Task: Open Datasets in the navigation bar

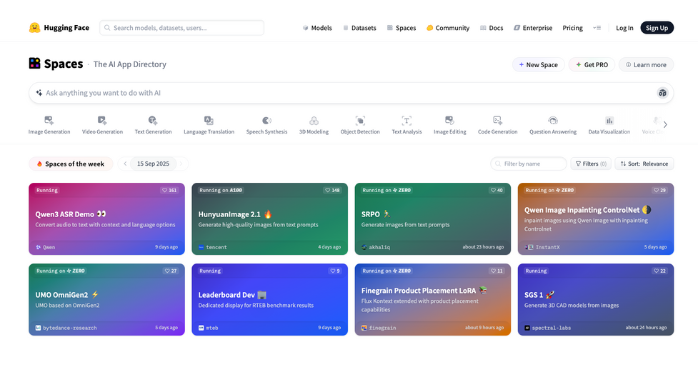Action: (x=360, y=28)
